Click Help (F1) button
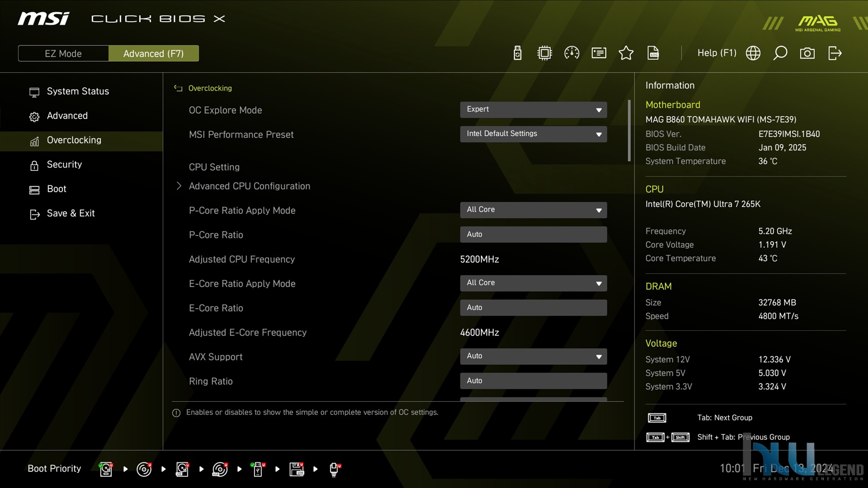 [717, 53]
